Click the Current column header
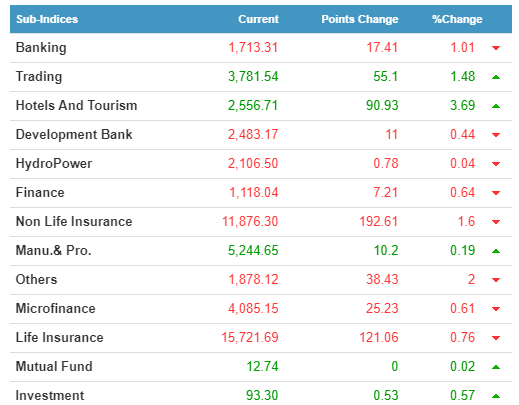Image resolution: width=519 pixels, height=405 pixels. pos(258,19)
